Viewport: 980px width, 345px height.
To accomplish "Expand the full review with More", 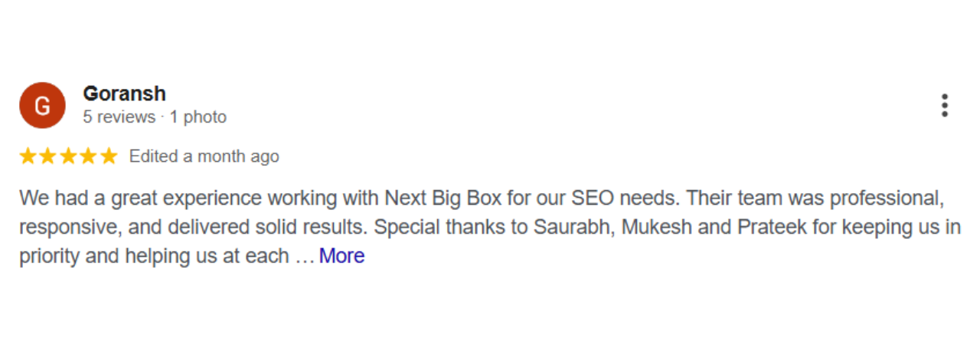I will (x=341, y=256).
